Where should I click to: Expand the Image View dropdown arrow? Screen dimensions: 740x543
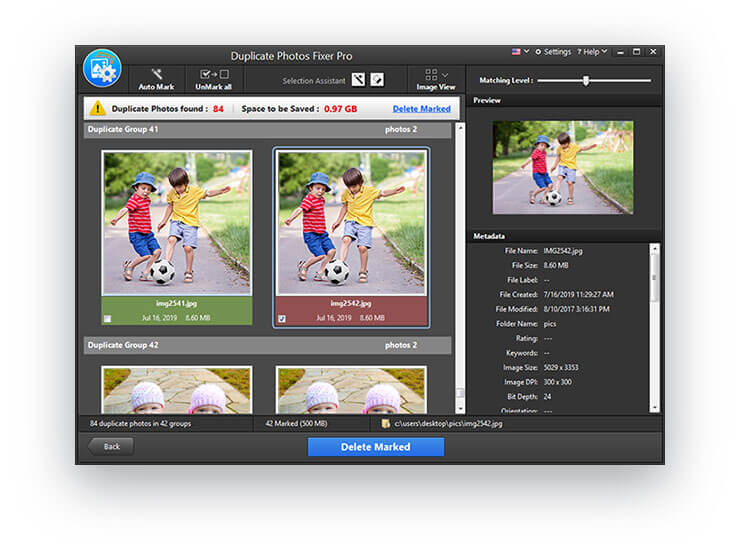pos(445,74)
